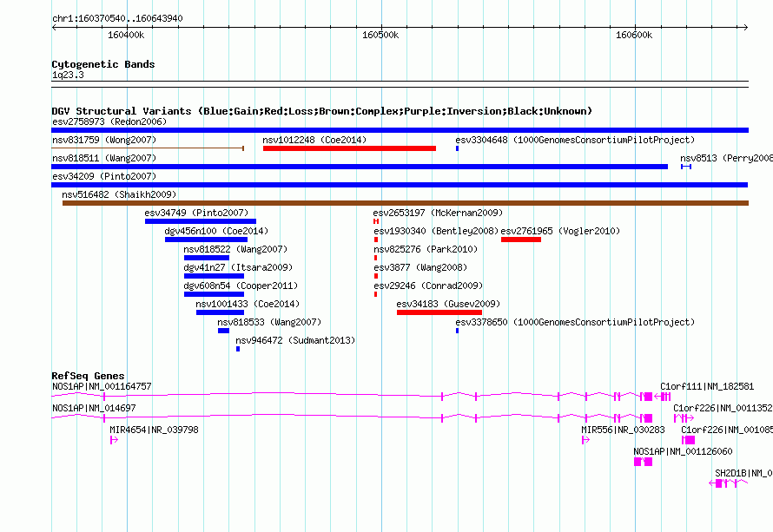
Task: Select the nsv831759 (Wong2007) variant label
Action: point(104,140)
